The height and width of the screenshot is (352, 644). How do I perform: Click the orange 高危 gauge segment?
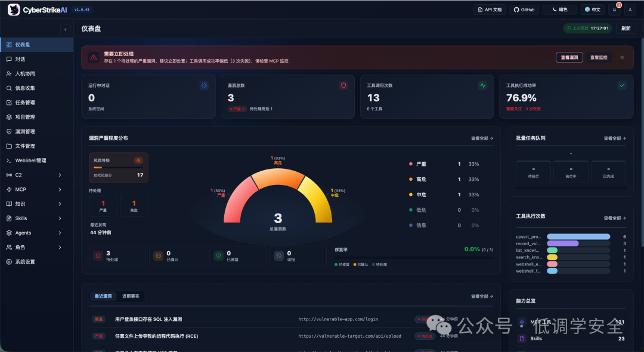[x=278, y=177]
